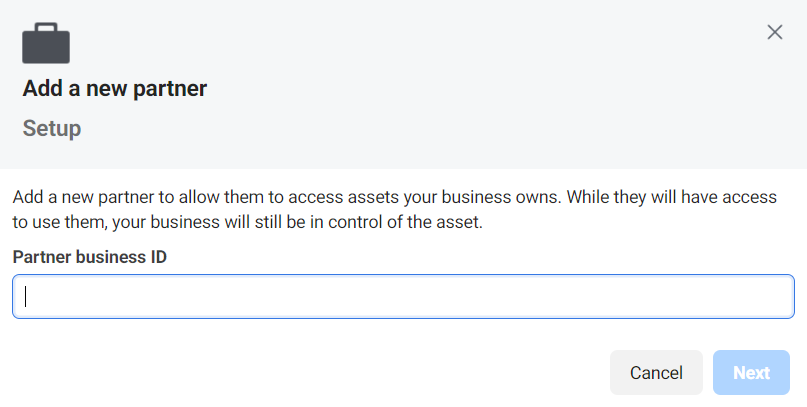This screenshot has width=807, height=407.
Task: Click the Next button
Action: pyautogui.click(x=751, y=373)
